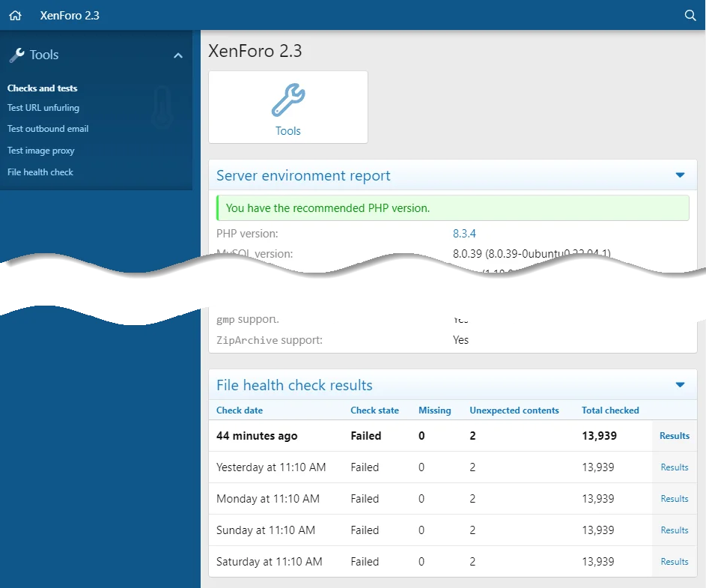The height and width of the screenshot is (588, 706).
Task: Open File health check sidebar link
Action: coord(40,172)
